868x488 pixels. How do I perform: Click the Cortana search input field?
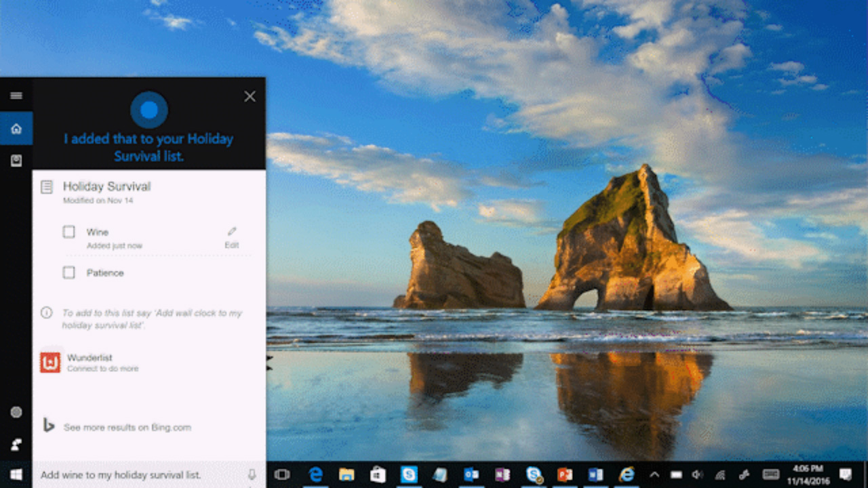pos(136,474)
